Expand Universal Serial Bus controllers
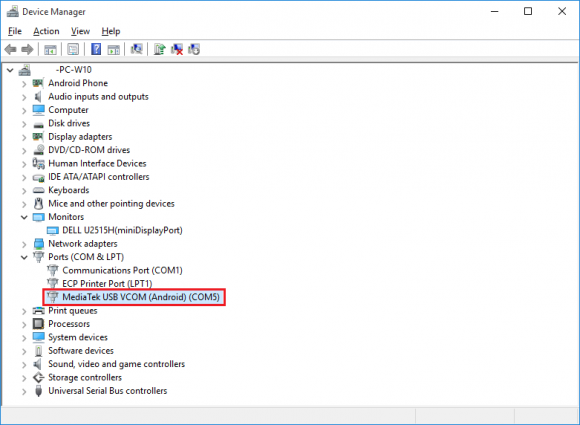580x425 pixels. [24, 391]
